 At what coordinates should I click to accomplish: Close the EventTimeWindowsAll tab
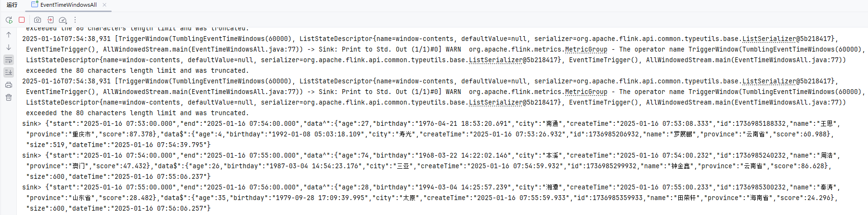pyautogui.click(x=104, y=5)
